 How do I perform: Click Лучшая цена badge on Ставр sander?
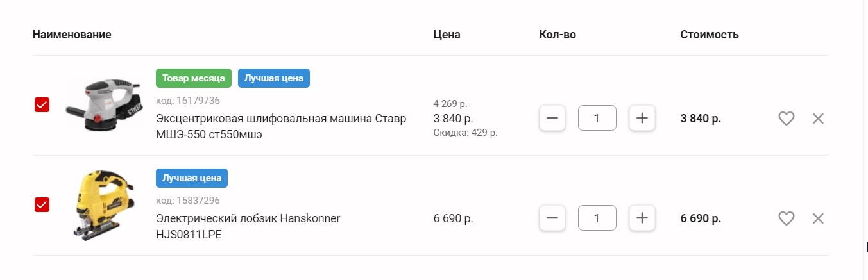tap(274, 78)
